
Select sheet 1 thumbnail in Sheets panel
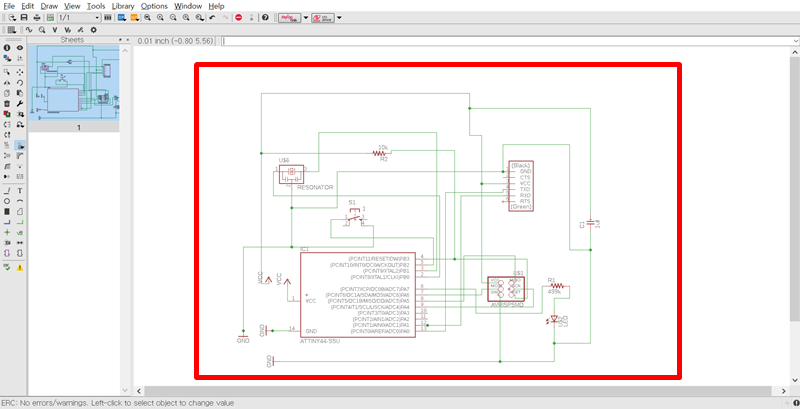coord(74,83)
